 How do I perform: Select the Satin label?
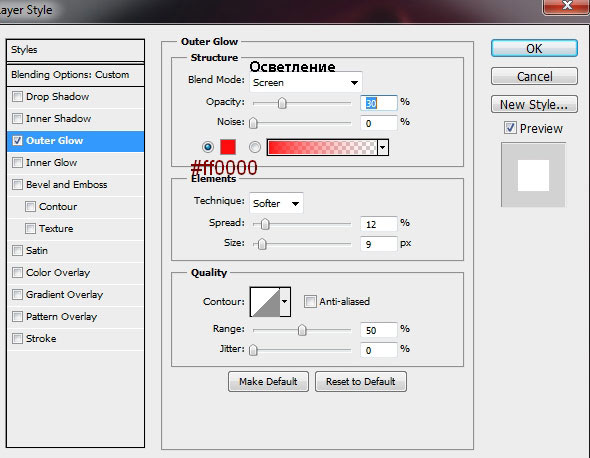tap(37, 251)
